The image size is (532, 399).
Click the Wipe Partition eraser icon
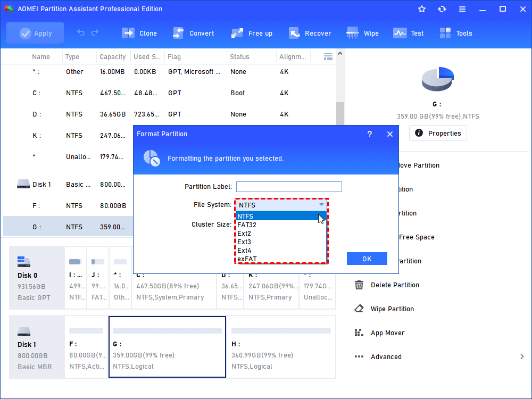click(x=359, y=309)
